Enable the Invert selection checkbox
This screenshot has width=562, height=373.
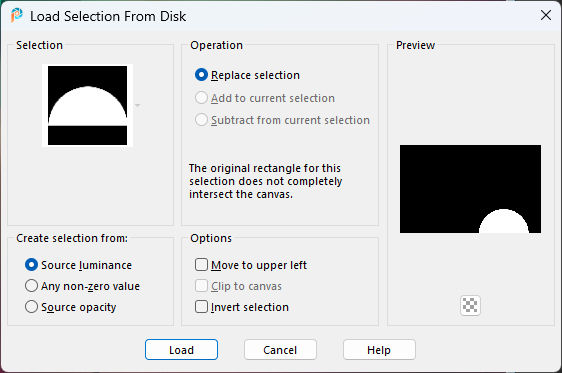(201, 307)
